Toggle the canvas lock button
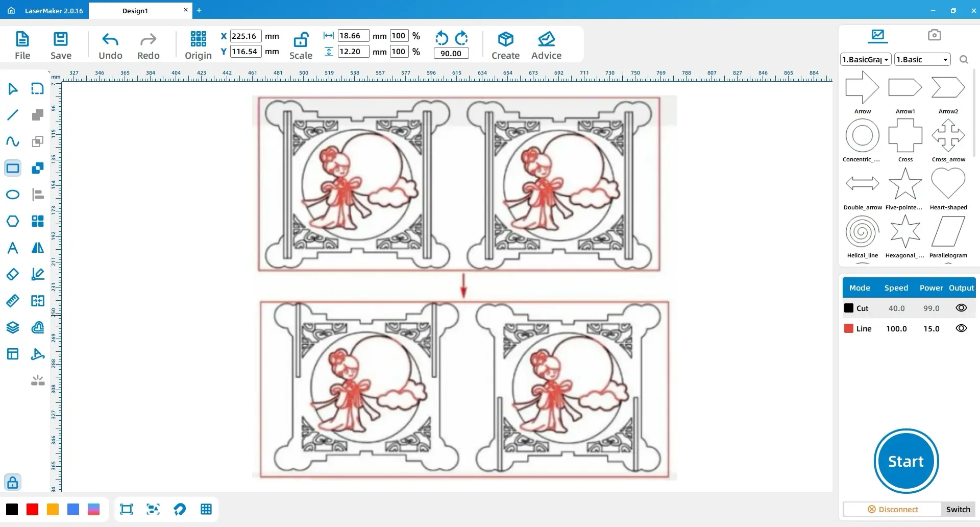Screen dimensions: 980x527 (x=13, y=482)
